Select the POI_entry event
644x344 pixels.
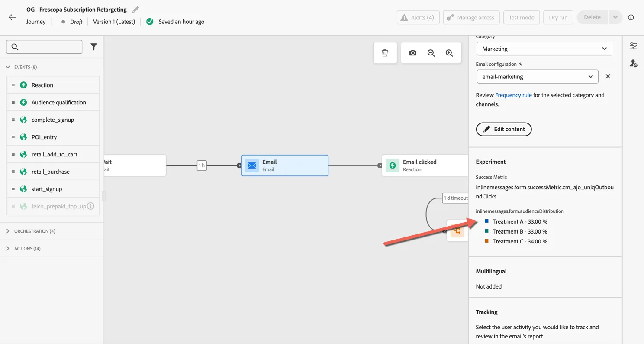click(x=53, y=137)
